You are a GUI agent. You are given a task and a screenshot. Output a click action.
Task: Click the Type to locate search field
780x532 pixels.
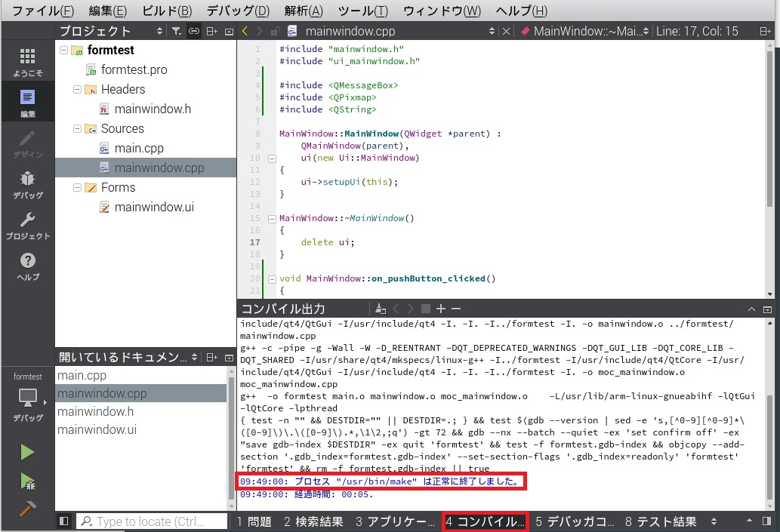(x=154, y=521)
